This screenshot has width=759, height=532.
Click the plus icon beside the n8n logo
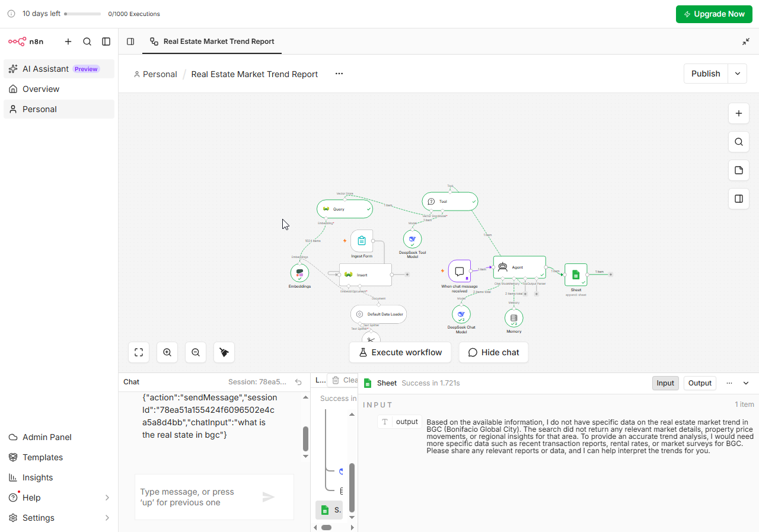[x=68, y=42]
